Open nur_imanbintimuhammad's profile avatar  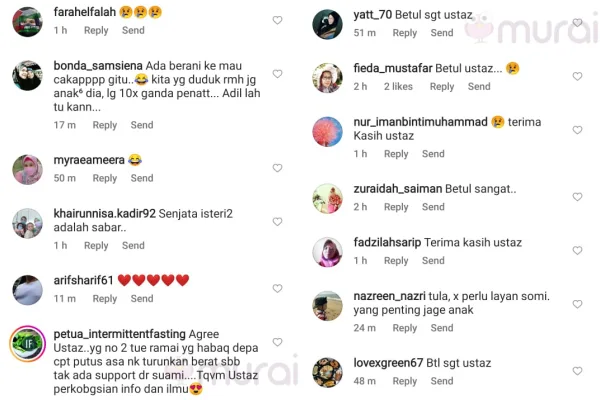pyautogui.click(x=327, y=132)
